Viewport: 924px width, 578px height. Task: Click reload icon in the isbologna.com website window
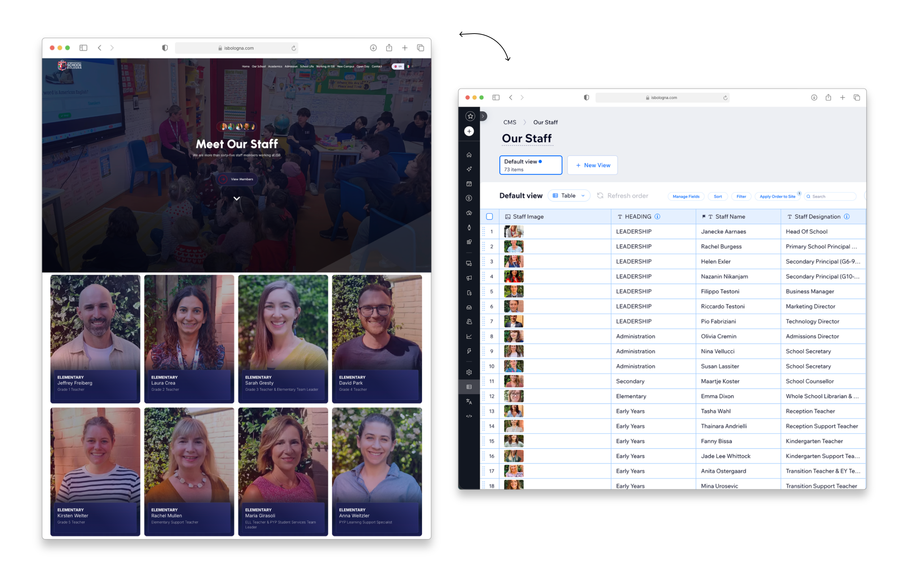[293, 48]
